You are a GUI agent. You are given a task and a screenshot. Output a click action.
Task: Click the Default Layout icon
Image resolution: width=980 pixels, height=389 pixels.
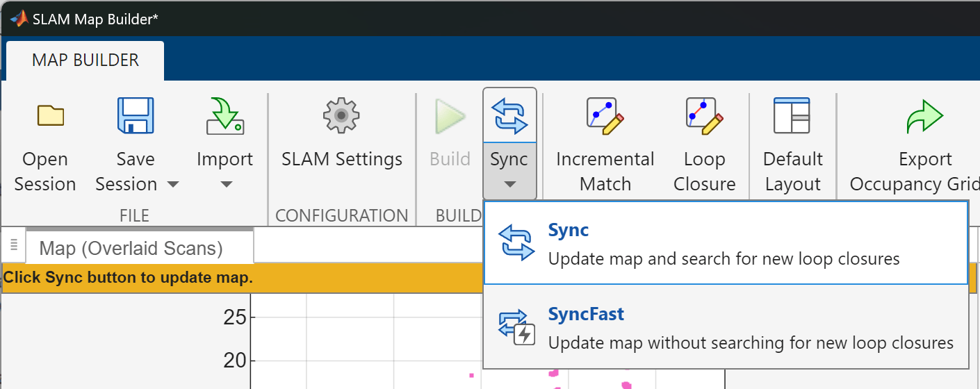(x=792, y=116)
